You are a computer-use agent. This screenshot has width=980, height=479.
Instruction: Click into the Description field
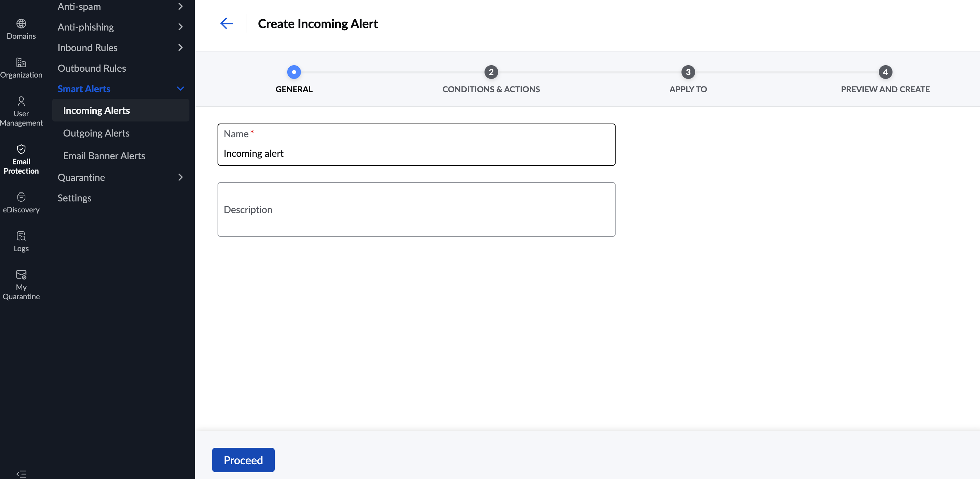click(x=416, y=210)
